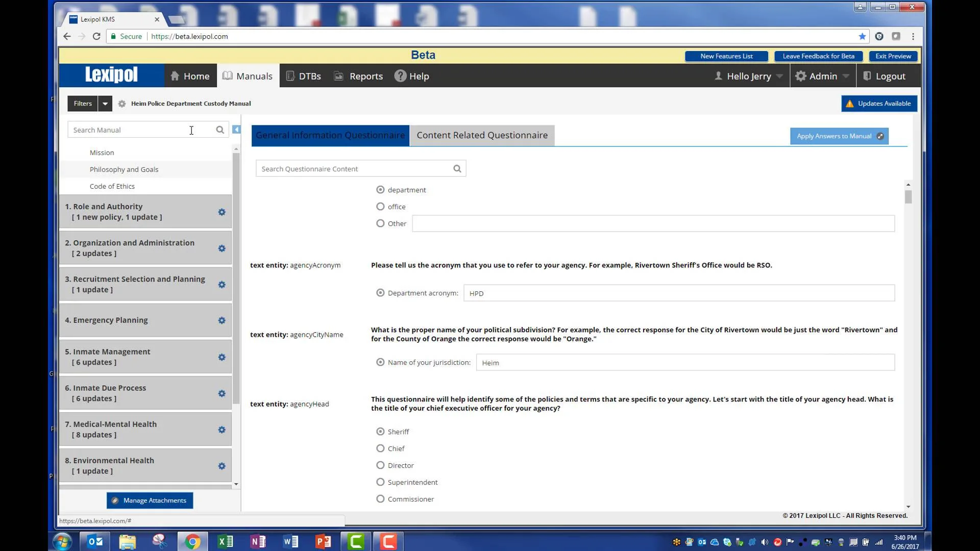Click the gear icon next to Inmate Management
This screenshot has height=551, width=980.
click(222, 357)
